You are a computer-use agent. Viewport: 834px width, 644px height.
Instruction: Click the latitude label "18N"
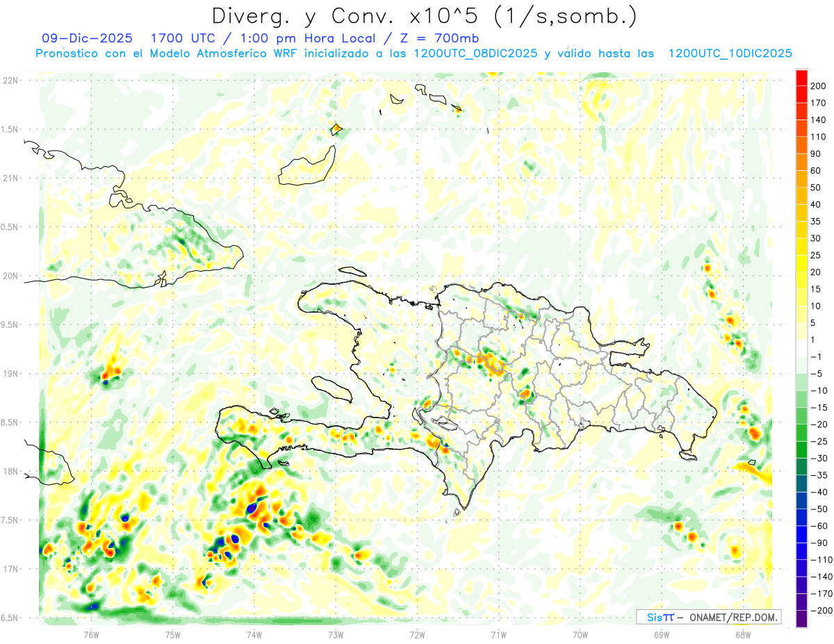point(11,472)
